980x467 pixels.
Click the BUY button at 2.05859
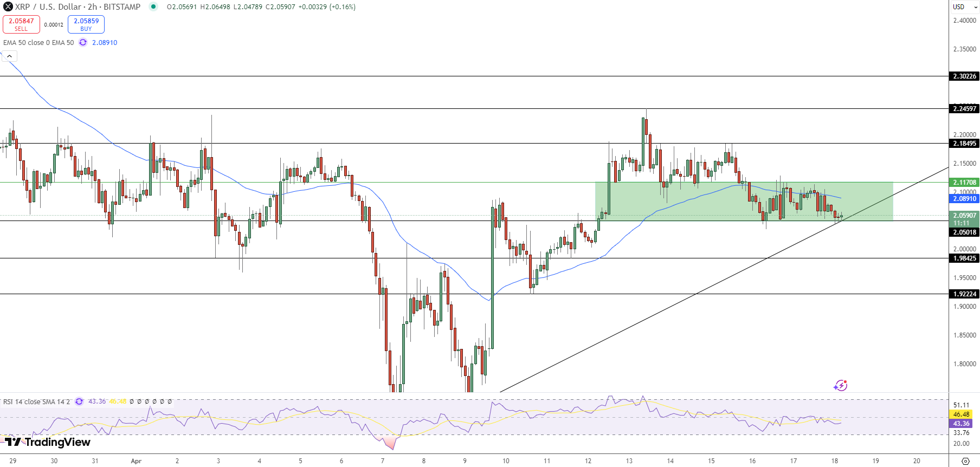86,24
